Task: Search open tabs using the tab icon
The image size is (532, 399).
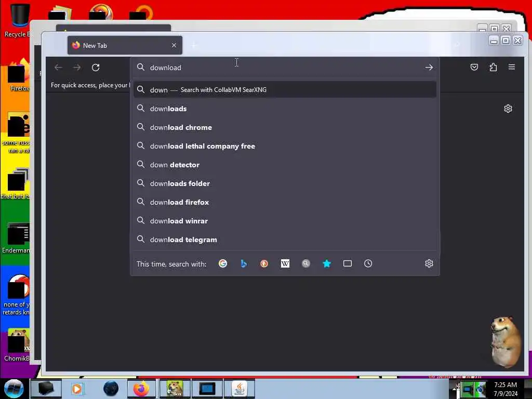Action: pyautogui.click(x=348, y=263)
